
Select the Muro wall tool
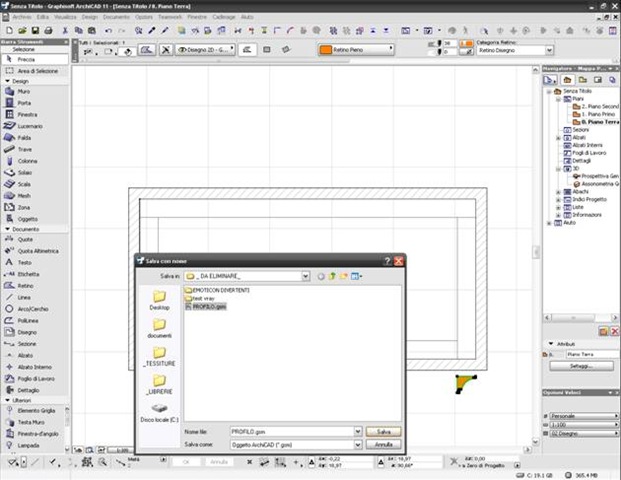24,91
